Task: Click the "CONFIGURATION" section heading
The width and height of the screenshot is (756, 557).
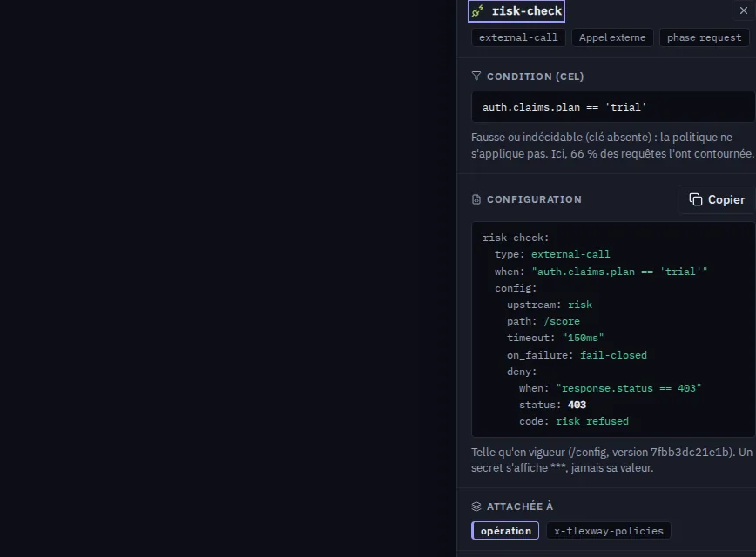Action: (x=534, y=199)
